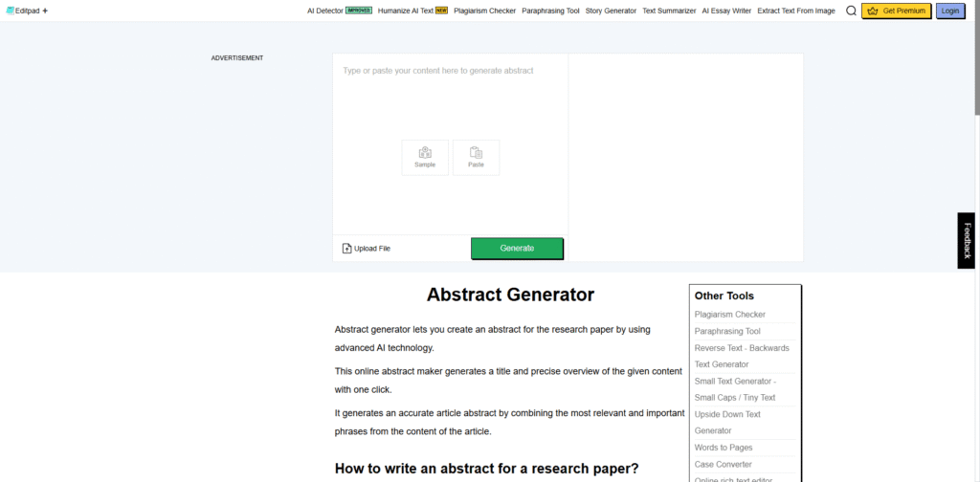
Task: Click the Upload File icon
Action: coord(347,249)
